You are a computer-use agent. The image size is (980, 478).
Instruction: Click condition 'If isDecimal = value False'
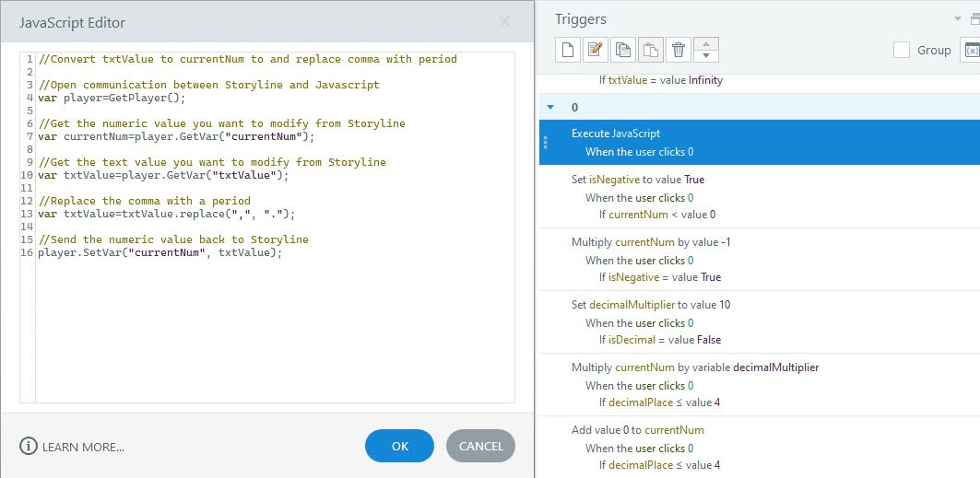[660, 340]
